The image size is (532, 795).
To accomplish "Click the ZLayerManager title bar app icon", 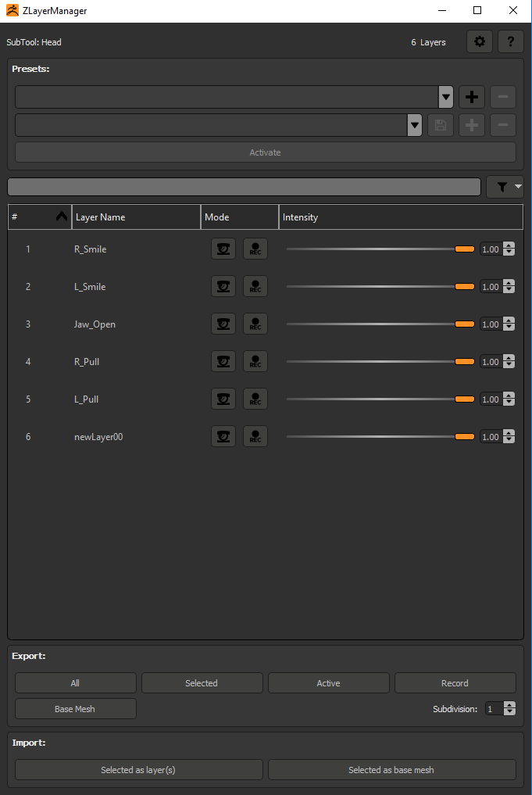I will click(12, 10).
